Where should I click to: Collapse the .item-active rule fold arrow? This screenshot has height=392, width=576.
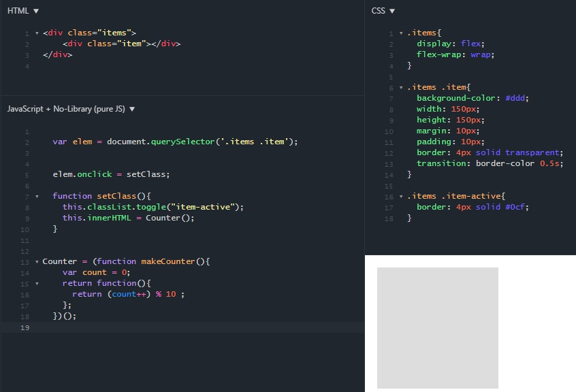tap(401, 197)
